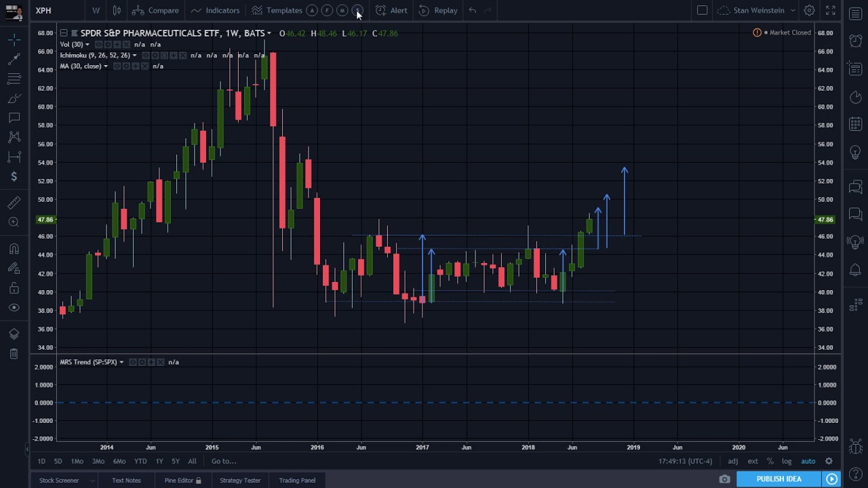
Task: Enter fullscreen chart mode
Action: point(831,10)
